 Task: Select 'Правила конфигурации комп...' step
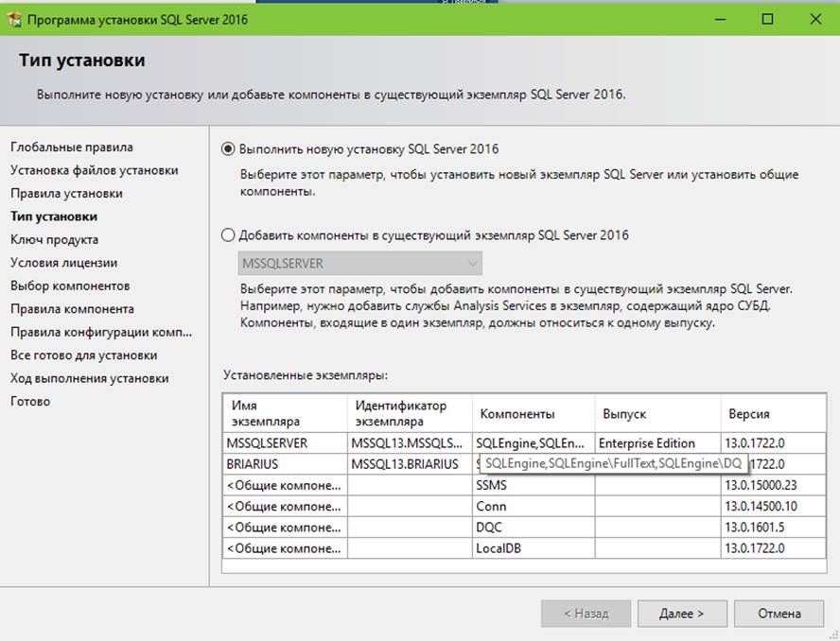coord(101,332)
